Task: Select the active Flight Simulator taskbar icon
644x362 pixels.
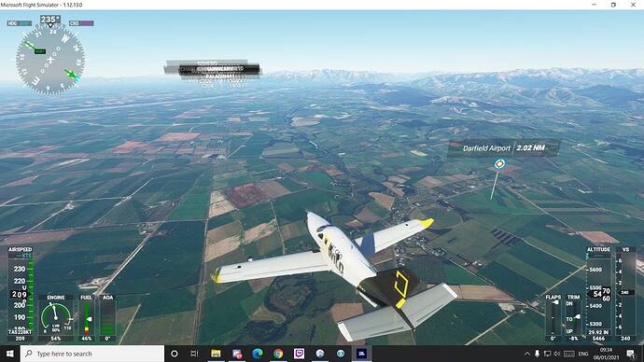Action: [361, 354]
